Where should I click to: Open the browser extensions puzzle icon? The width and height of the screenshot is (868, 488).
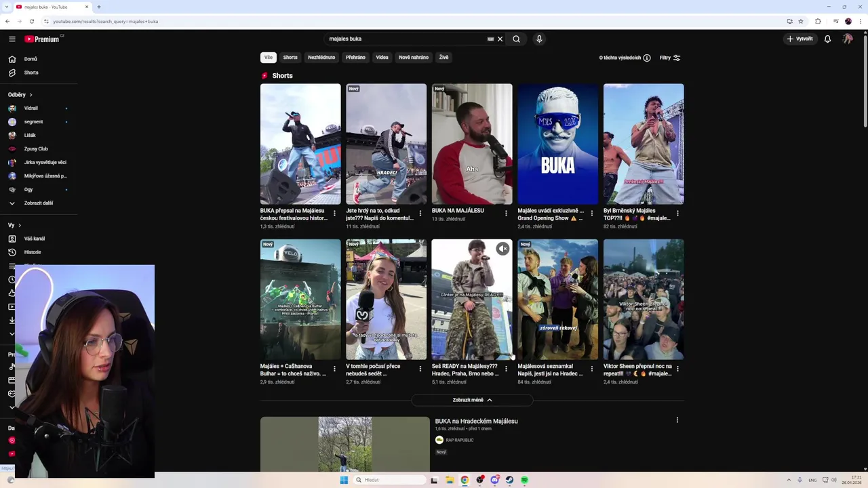click(818, 21)
